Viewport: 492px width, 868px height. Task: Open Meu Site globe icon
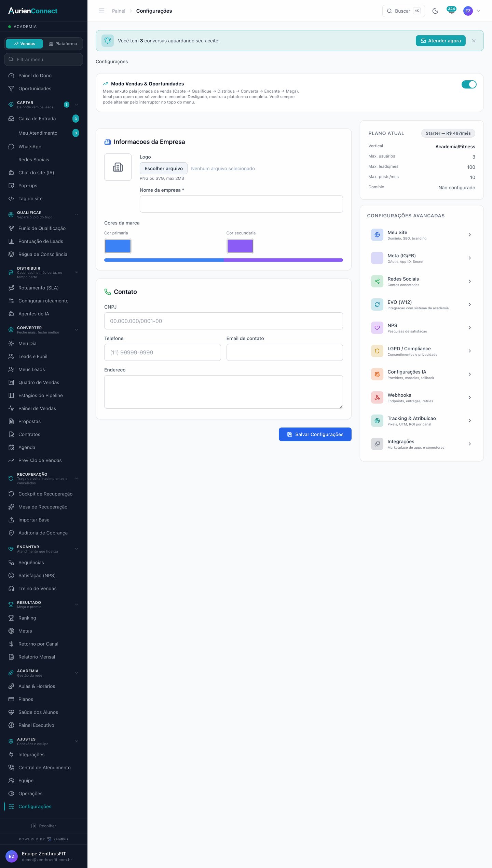pos(377,235)
